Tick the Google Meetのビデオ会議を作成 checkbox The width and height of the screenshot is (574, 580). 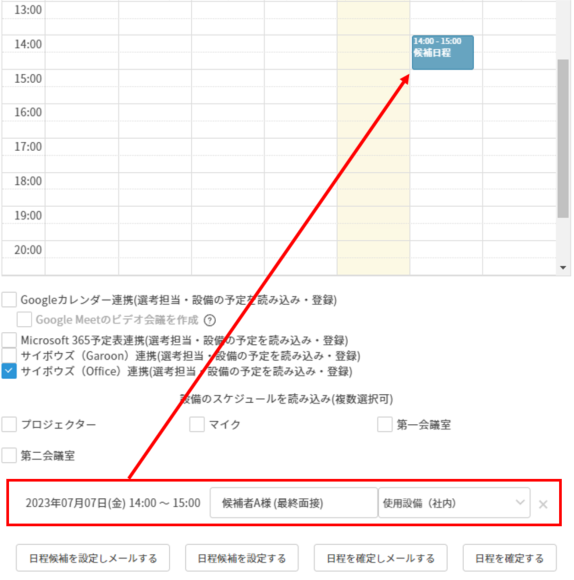pos(24,320)
